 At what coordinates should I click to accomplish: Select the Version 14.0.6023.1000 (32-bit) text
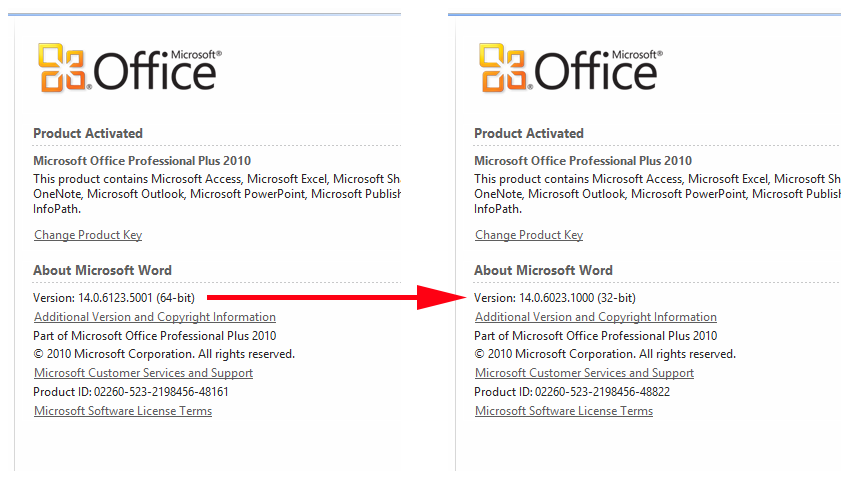tap(555, 298)
